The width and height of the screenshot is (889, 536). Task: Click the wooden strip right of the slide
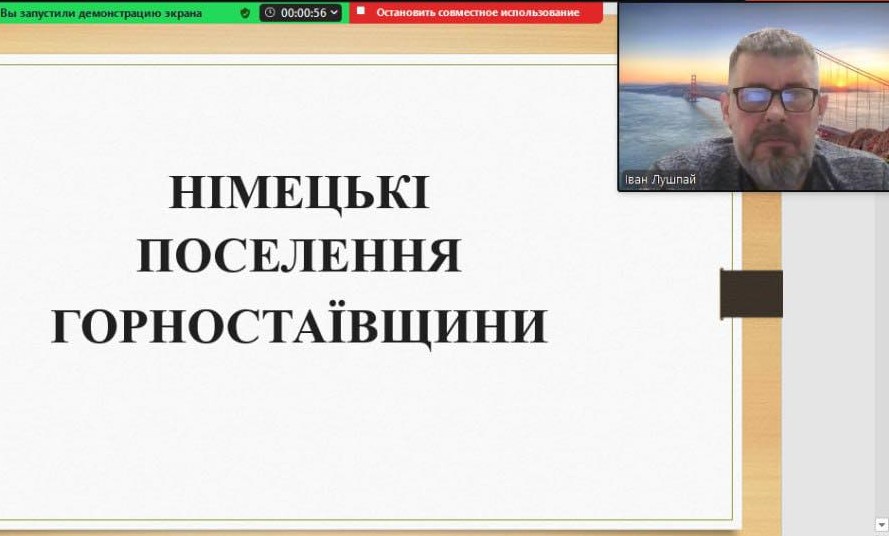click(762, 400)
